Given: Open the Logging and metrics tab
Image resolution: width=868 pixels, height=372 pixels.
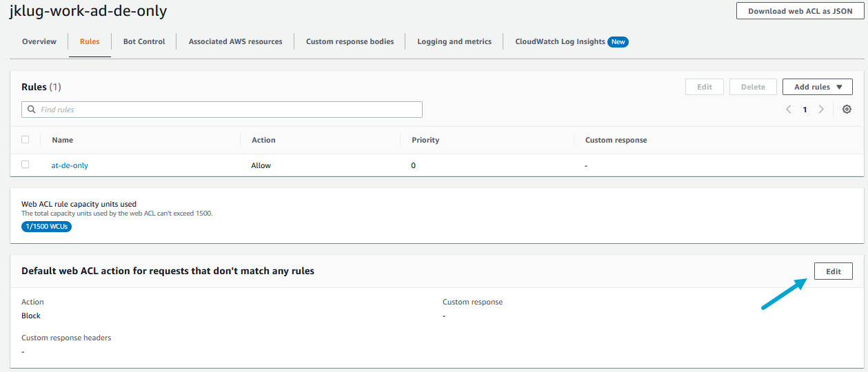Looking at the screenshot, I should point(454,42).
